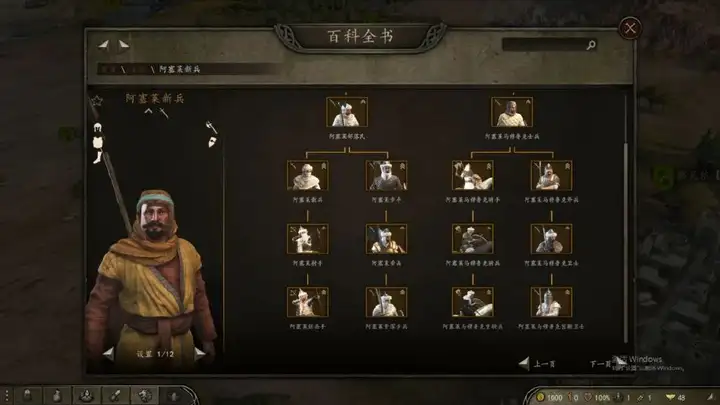Open the three-dot menu in bottom bar
720x405 pixels.
6,395
